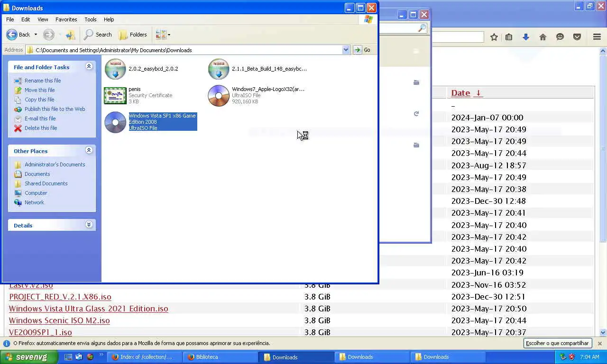The width and height of the screenshot is (607, 364).
Task: Open PROJECT_RED_V.2.1.X86.iso link
Action: point(60,297)
